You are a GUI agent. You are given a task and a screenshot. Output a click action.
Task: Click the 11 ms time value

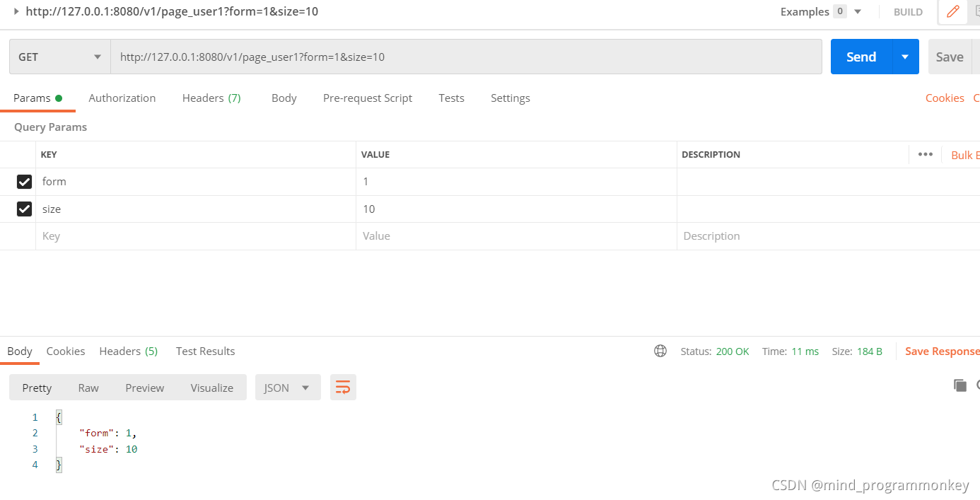pyautogui.click(x=805, y=351)
